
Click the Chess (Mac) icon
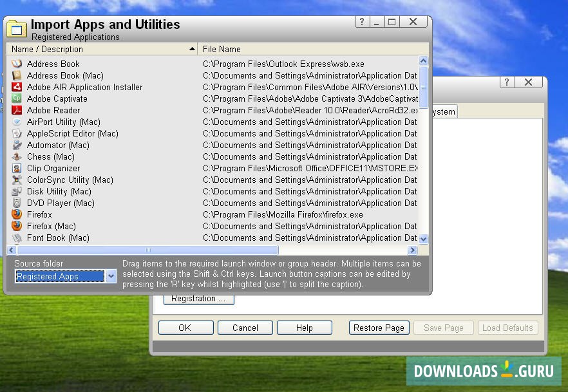16,156
